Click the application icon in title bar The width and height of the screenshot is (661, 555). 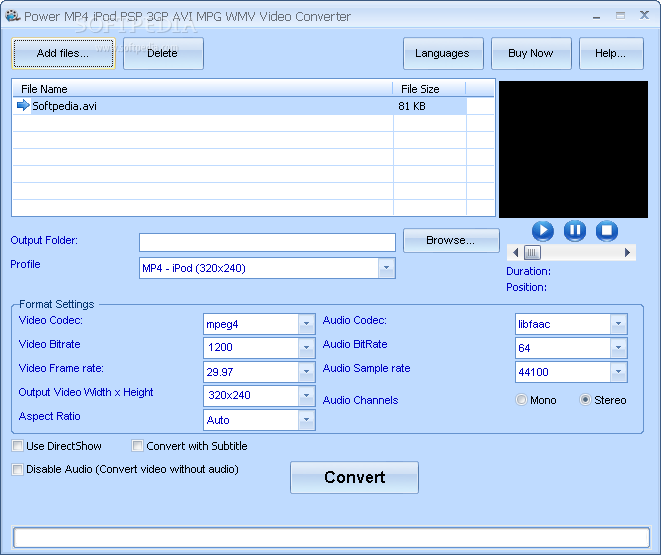(x=12, y=16)
